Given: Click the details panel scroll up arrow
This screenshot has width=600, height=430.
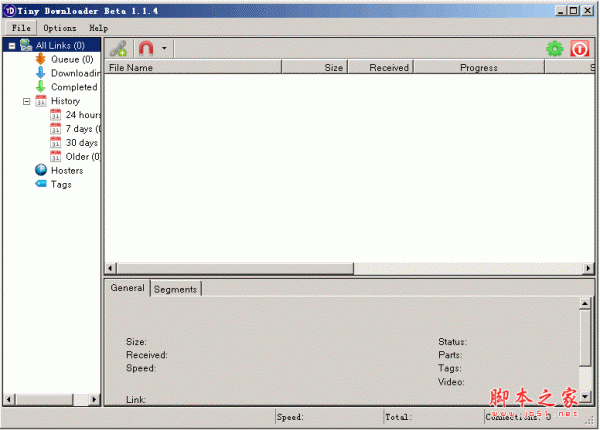Looking at the screenshot, I should [585, 304].
